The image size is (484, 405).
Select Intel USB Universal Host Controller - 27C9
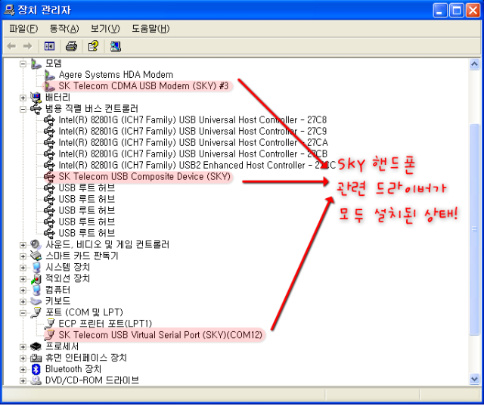[x=193, y=131]
